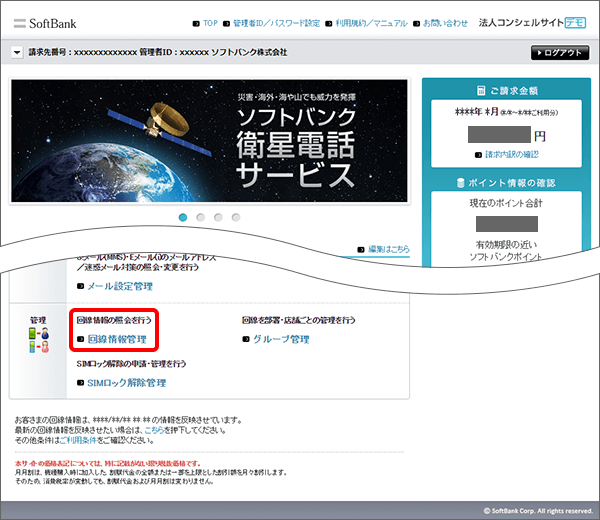Select the second carousel dot
The image size is (600, 520).
click(201, 216)
